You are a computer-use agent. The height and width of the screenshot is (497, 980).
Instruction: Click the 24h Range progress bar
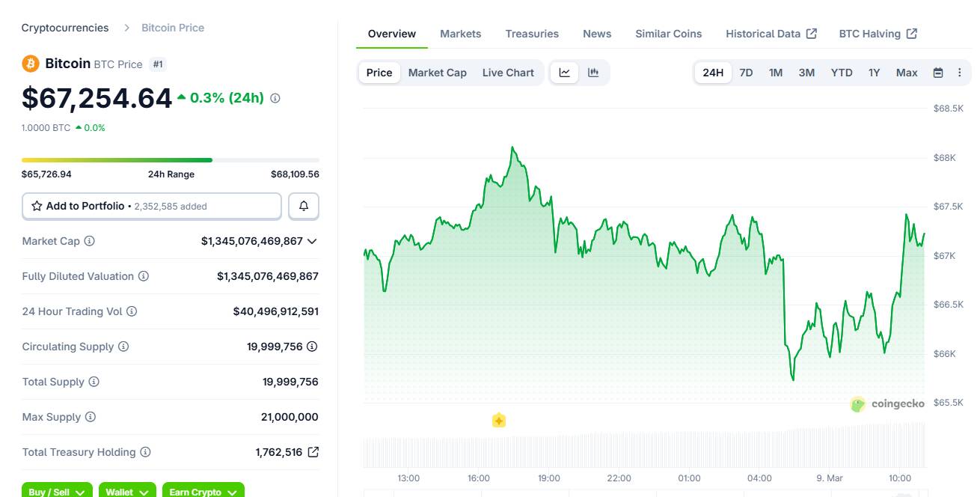(171, 159)
